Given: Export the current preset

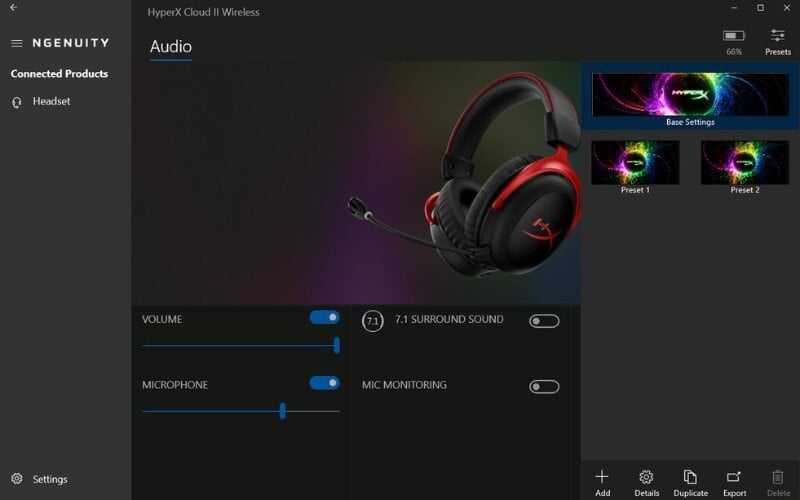Looking at the screenshot, I should (734, 478).
